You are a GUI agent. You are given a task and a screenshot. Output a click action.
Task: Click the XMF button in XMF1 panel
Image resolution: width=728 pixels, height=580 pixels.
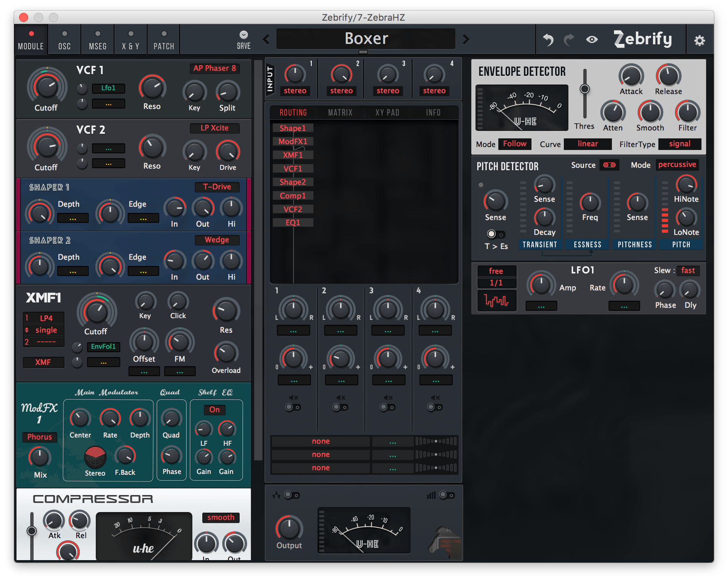pyautogui.click(x=43, y=362)
